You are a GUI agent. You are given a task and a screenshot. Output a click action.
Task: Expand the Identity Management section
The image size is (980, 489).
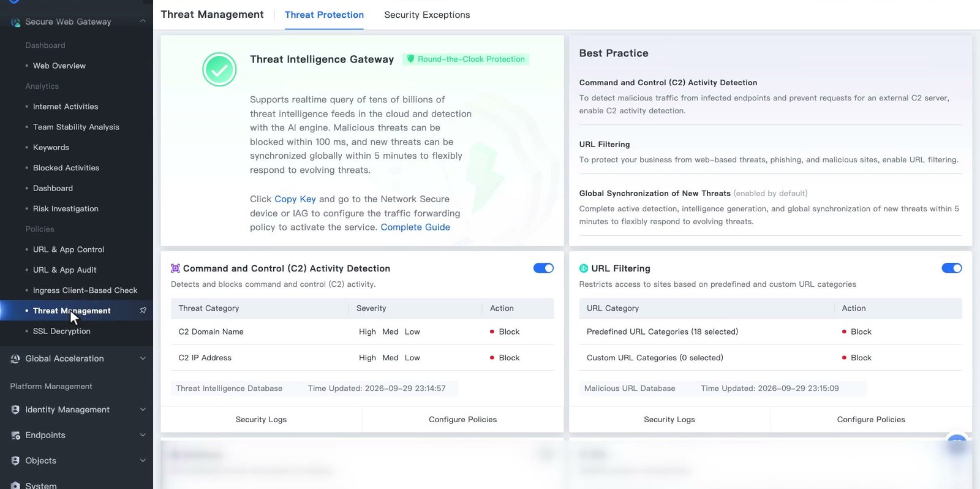(x=143, y=410)
